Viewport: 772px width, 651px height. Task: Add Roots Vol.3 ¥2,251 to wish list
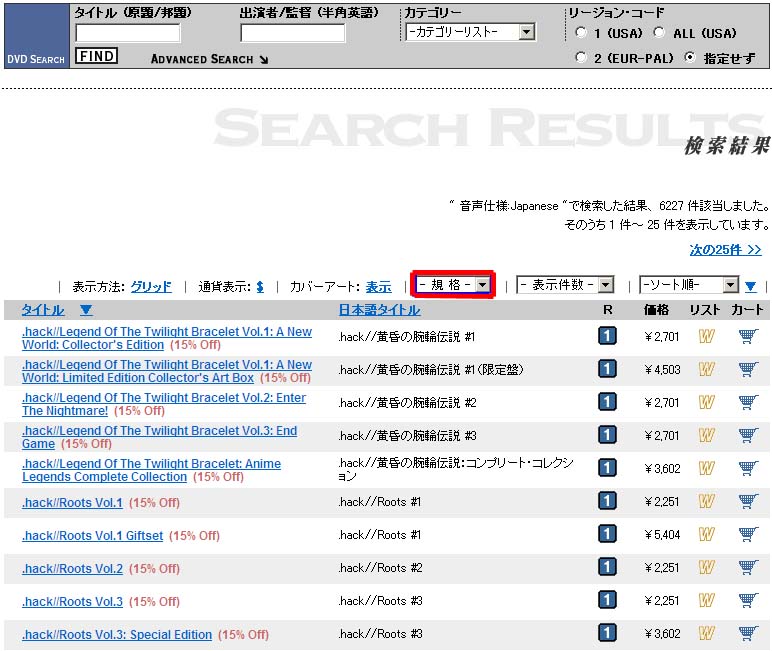[706, 600]
